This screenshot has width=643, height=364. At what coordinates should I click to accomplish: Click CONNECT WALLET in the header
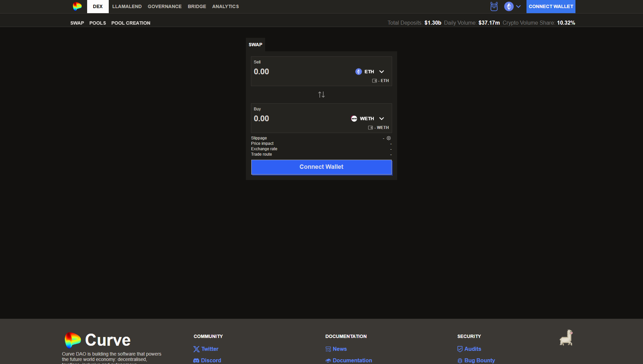tap(551, 6)
